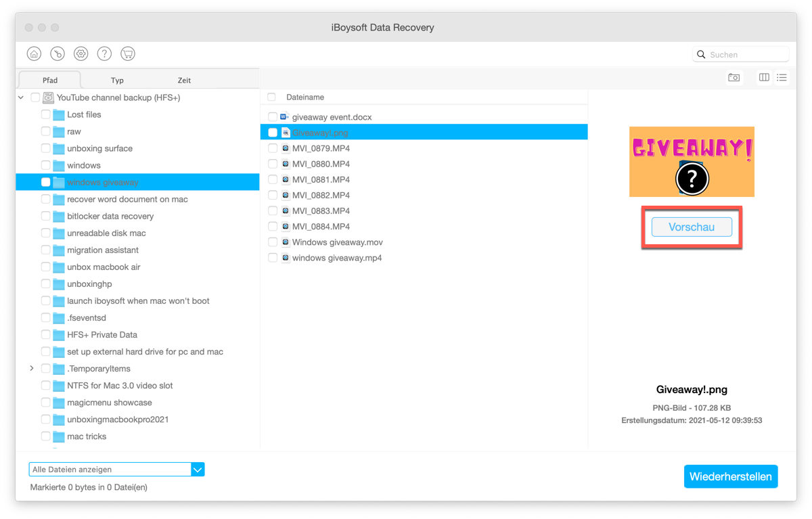The image size is (812, 519).
Task: Click the shopping cart purchase icon
Action: (127, 54)
